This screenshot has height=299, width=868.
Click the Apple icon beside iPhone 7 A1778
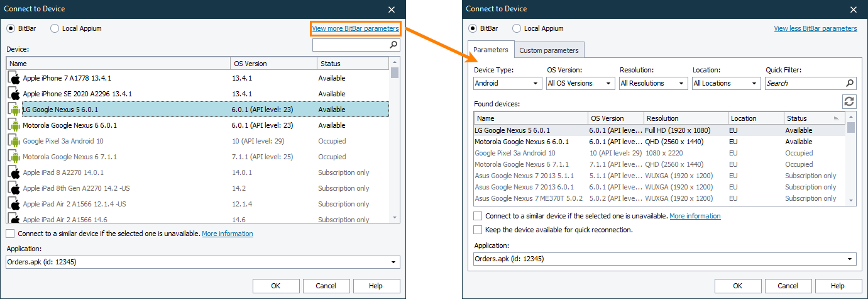point(14,78)
